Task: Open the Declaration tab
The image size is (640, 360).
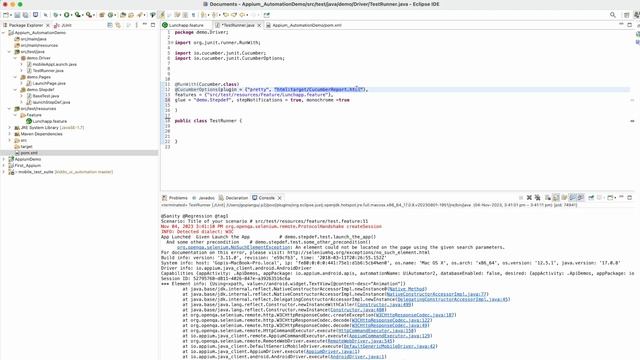Action: point(236,198)
